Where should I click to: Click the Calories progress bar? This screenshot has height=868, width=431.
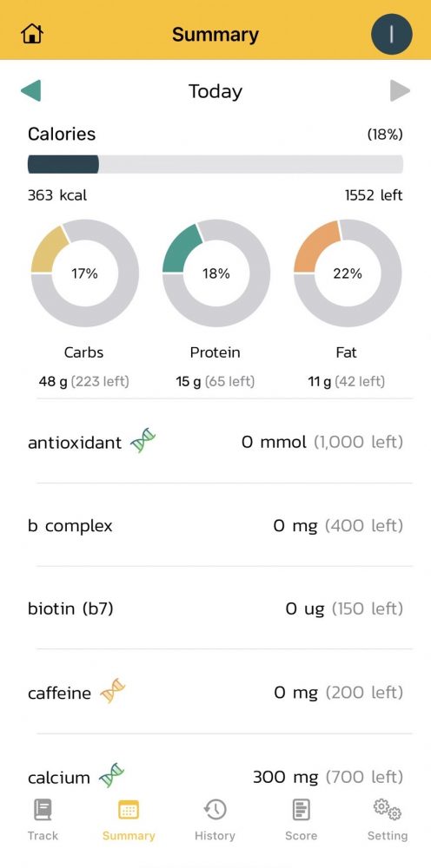point(215,164)
